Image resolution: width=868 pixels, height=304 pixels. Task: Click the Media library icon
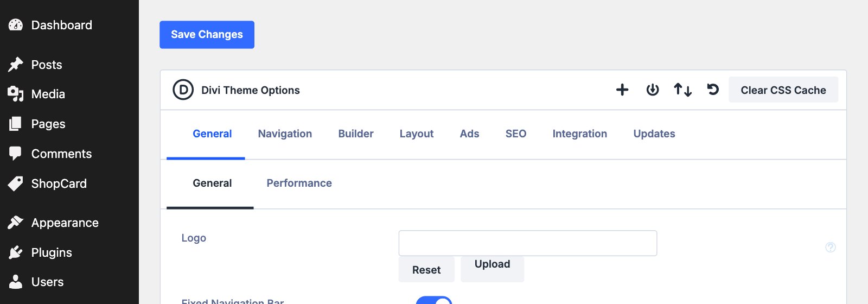tap(16, 94)
